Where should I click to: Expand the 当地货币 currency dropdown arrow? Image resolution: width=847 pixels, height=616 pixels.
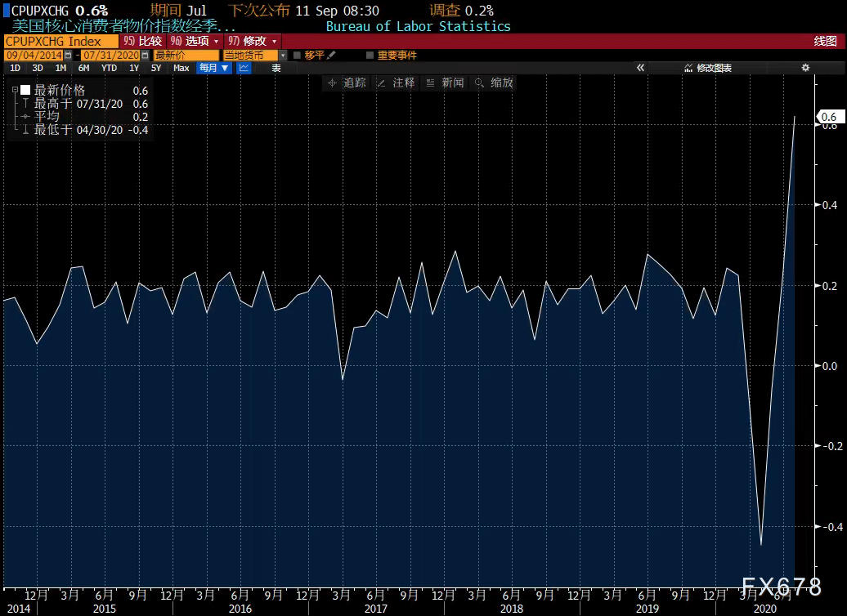click(x=283, y=56)
